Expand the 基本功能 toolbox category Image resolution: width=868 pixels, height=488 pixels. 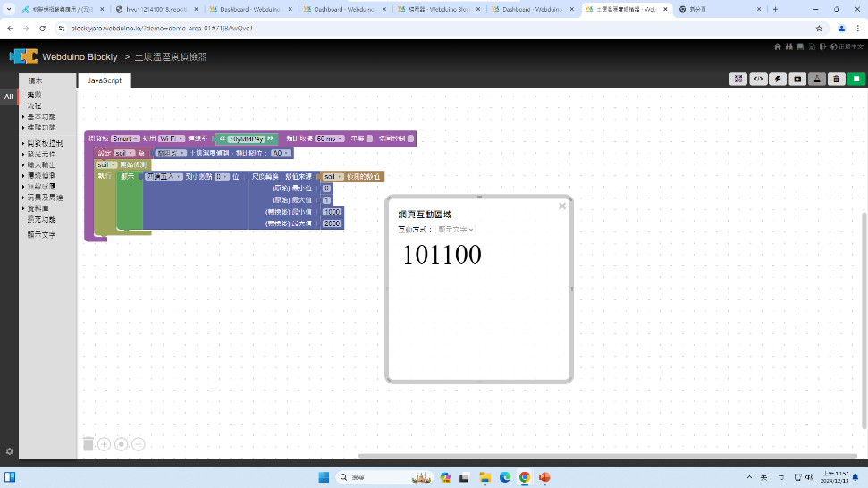[40, 116]
